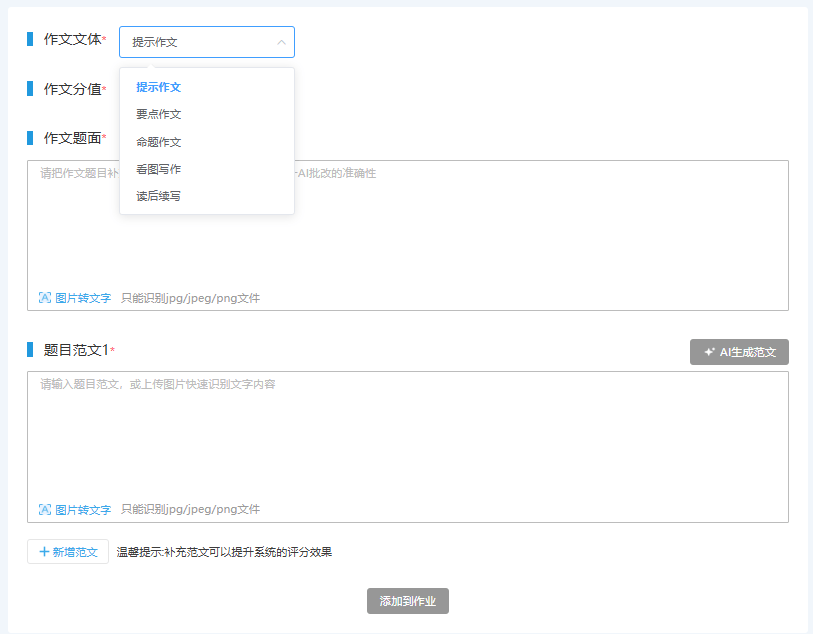Choose the 读后续写 option
Image resolution: width=813 pixels, height=634 pixels.
click(159, 196)
